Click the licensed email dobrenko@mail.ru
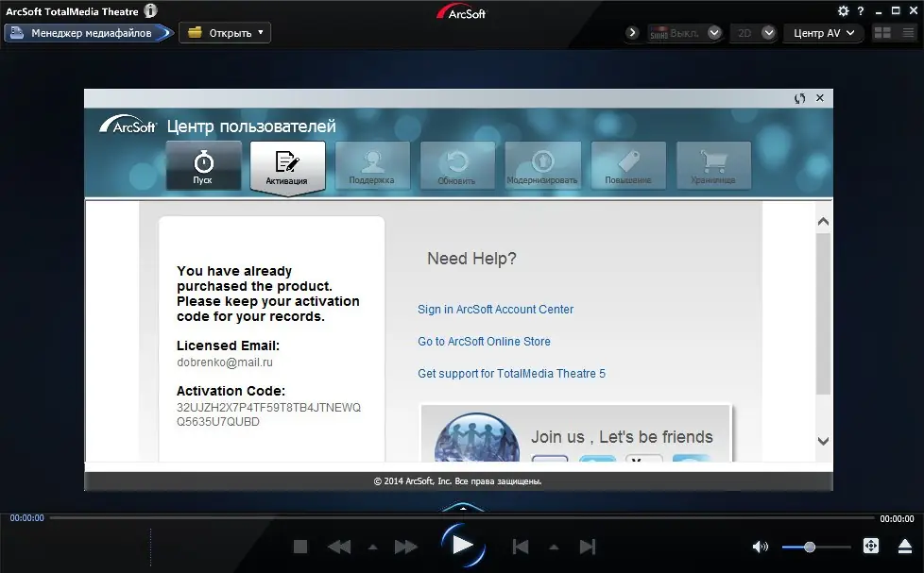924x573 pixels. (x=225, y=362)
